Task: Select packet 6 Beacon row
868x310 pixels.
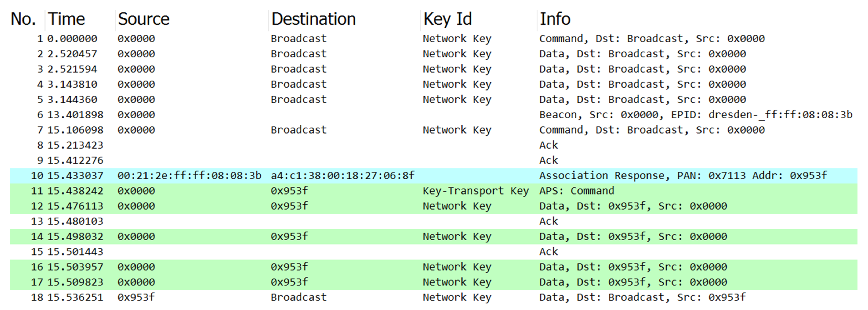Action: pos(696,115)
